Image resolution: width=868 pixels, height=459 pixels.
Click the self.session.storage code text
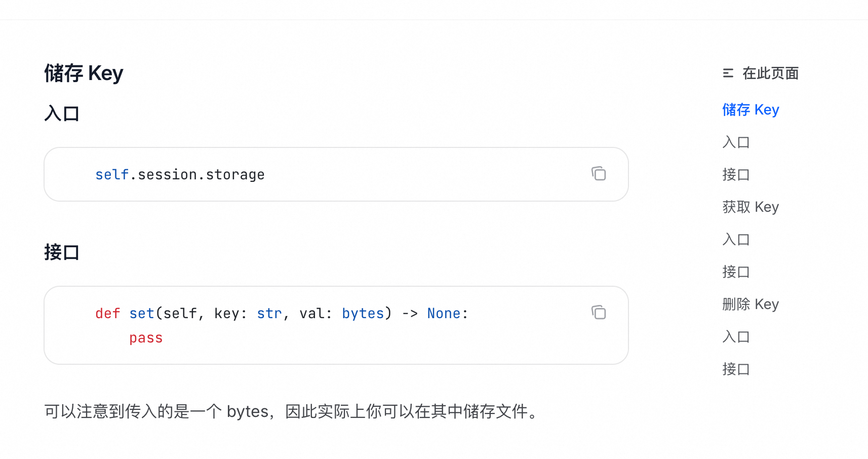click(180, 175)
